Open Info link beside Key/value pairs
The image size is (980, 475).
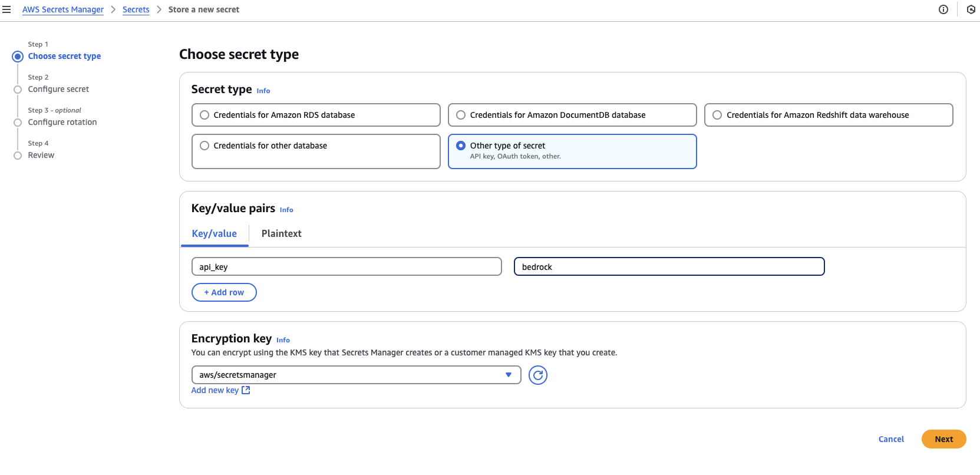point(286,210)
